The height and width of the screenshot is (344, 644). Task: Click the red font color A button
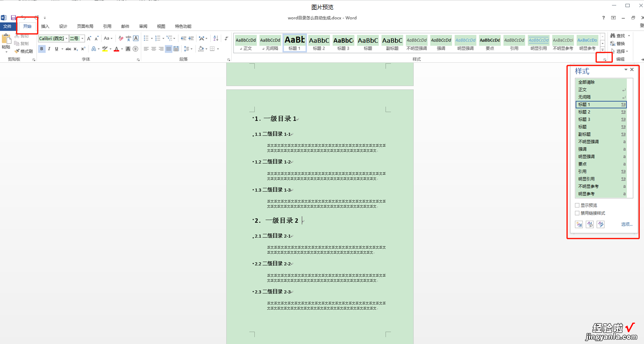click(116, 49)
